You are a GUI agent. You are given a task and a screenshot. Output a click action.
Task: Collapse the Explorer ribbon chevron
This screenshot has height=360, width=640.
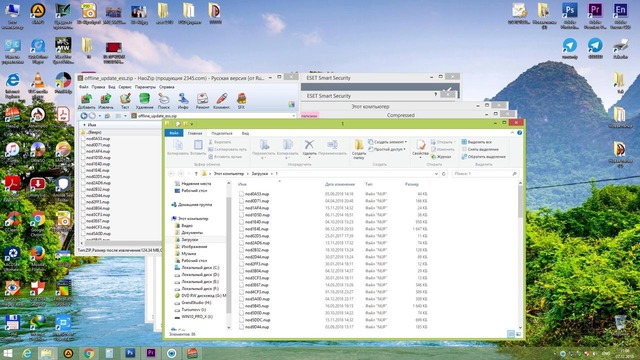pyautogui.click(x=512, y=133)
